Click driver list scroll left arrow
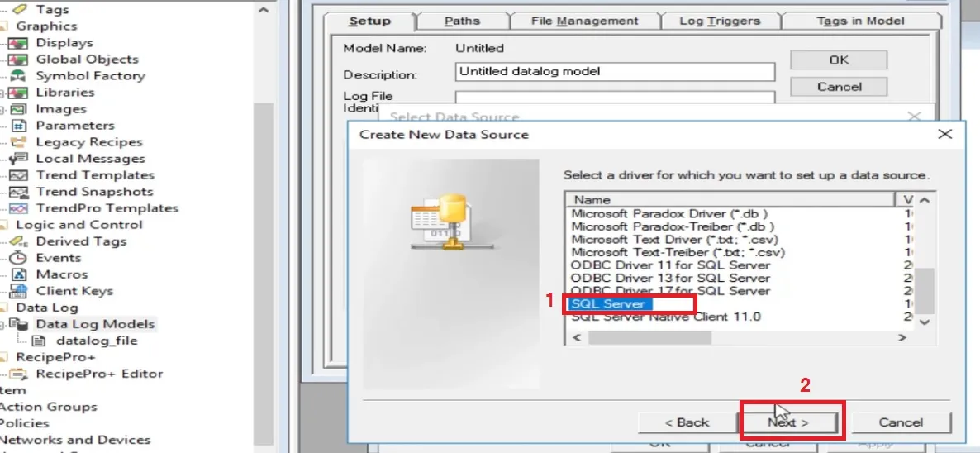This screenshot has height=453, width=980. pos(577,337)
